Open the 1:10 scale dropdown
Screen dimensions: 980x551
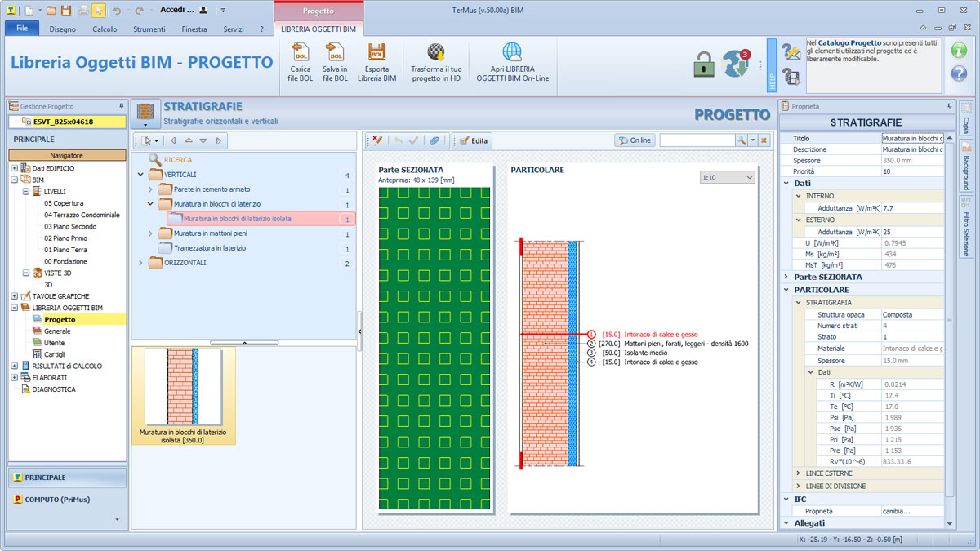(728, 177)
